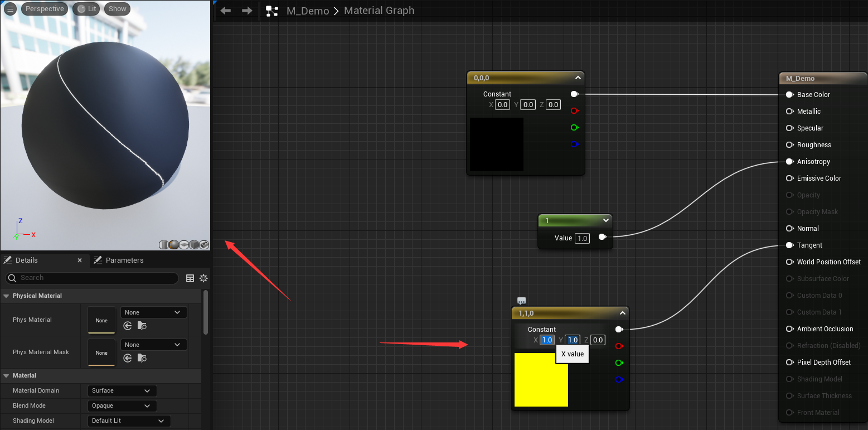Click the Perspective viewport button

[x=45, y=9]
